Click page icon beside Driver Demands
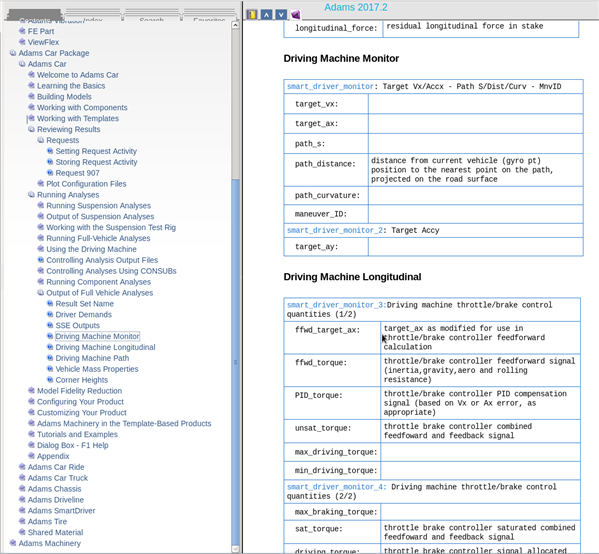599x554 pixels. 50,314
